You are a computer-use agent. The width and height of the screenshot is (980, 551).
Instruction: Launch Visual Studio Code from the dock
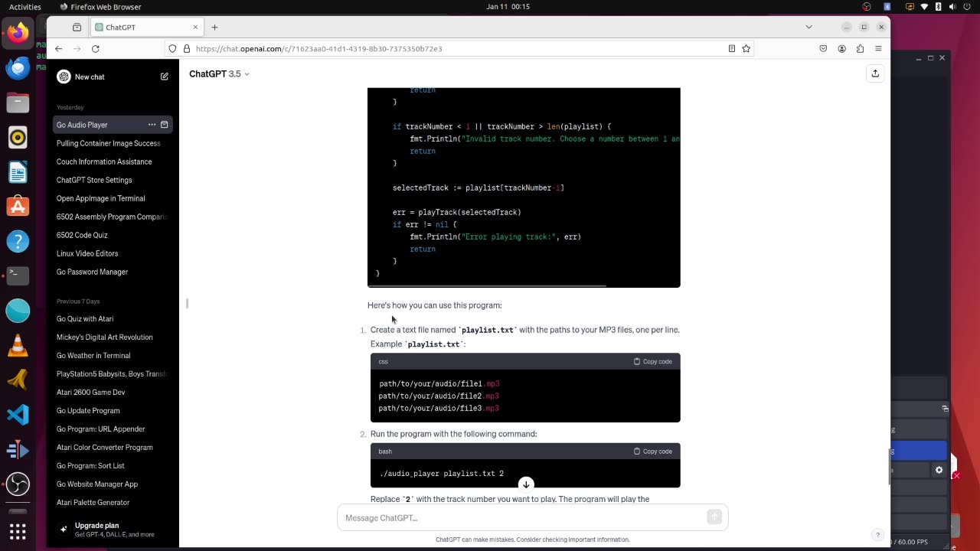click(x=18, y=415)
